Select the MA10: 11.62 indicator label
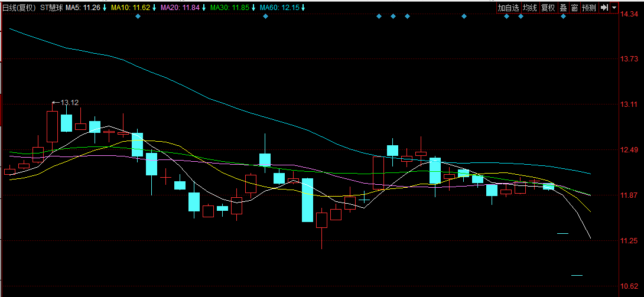The height and width of the screenshot is (297, 644). 134,8
